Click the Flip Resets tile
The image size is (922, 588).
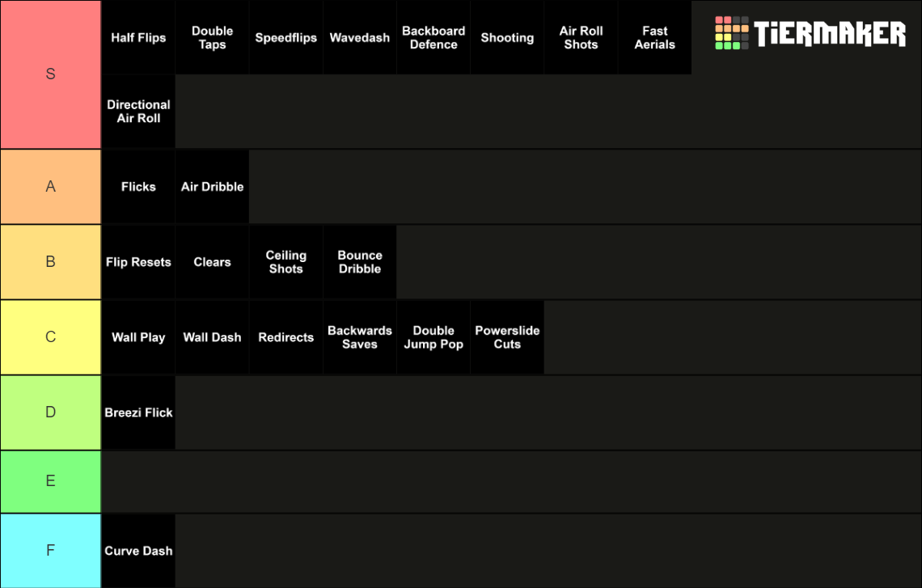[138, 262]
